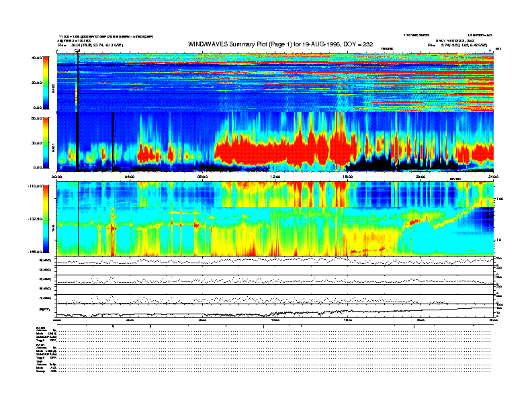The height and width of the screenshot is (411, 532).
Task: Click the 08:00 time label below RAD1 spectrogram
Action: [x=202, y=177]
